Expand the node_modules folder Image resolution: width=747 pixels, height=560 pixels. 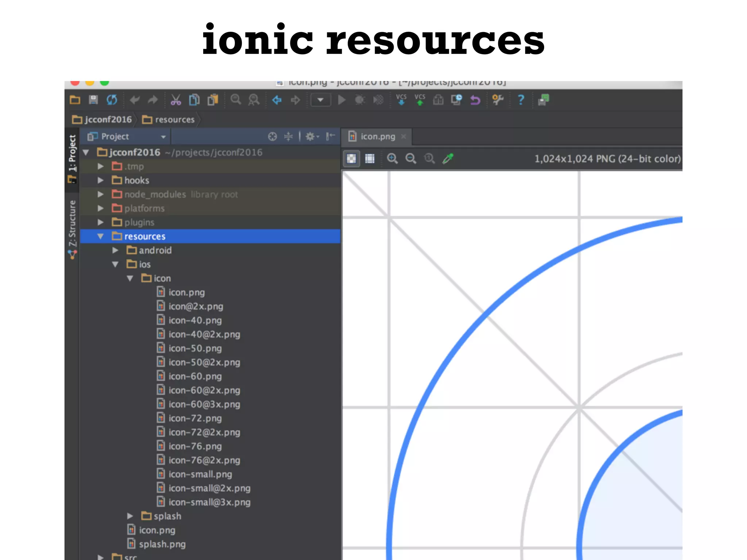pos(101,194)
